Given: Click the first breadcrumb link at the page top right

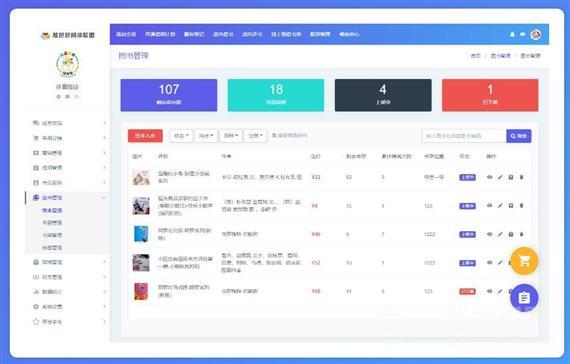Looking at the screenshot, I should pyautogui.click(x=475, y=56).
